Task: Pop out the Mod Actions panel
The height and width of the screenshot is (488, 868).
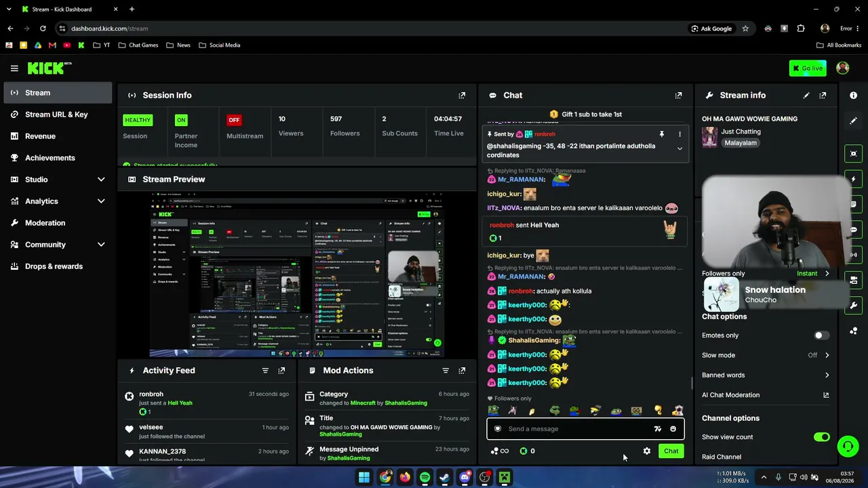Action: (x=462, y=371)
